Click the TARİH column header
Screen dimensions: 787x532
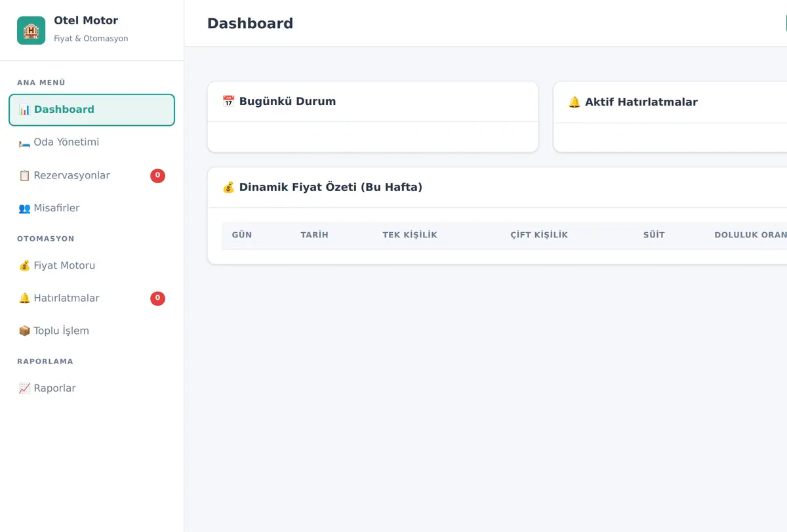(x=315, y=235)
